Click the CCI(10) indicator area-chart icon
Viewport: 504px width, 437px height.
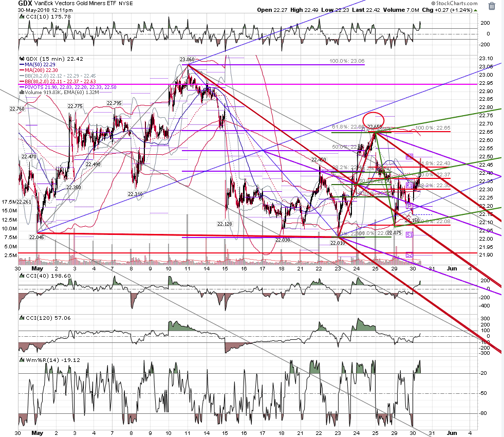coord(22,16)
